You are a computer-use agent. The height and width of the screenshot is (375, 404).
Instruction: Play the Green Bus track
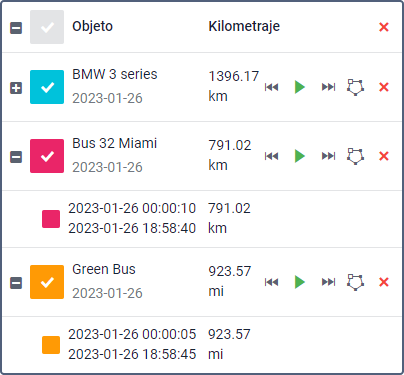[300, 282]
